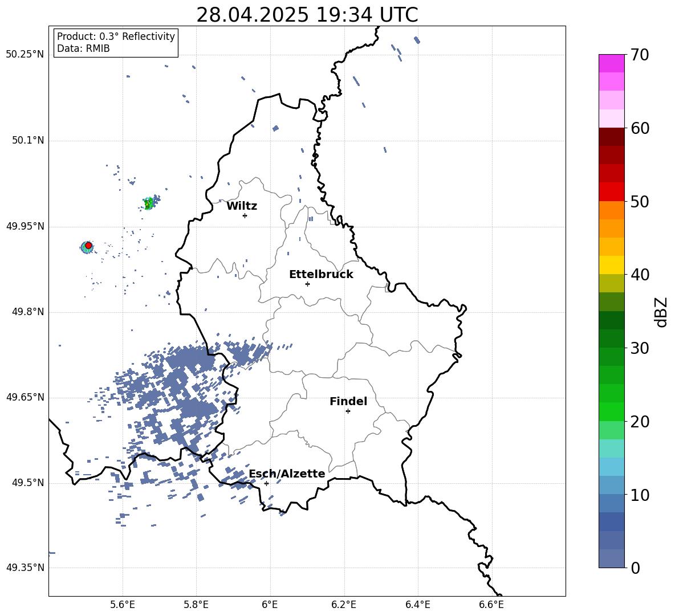This screenshot has height=616, width=675.
Task: Click the colorbar tick label 50
Action: [640, 202]
